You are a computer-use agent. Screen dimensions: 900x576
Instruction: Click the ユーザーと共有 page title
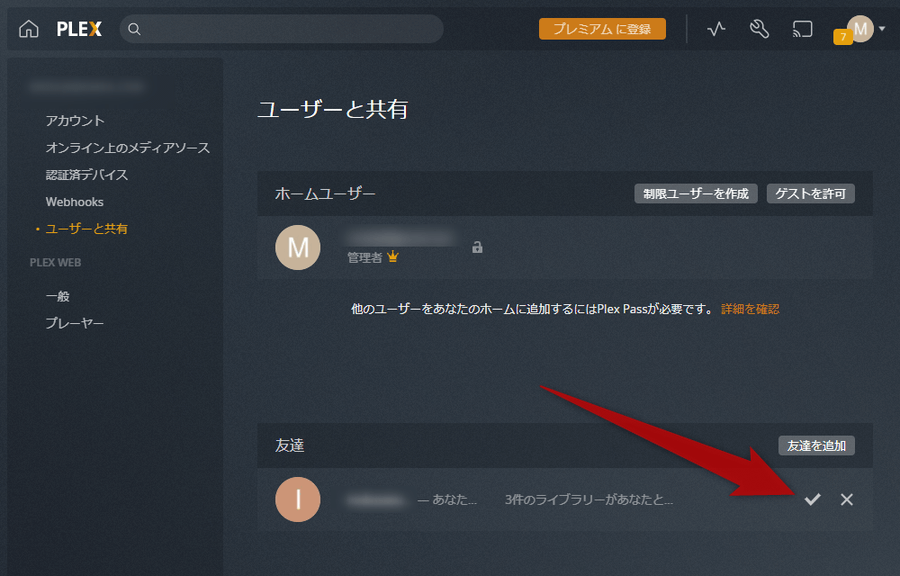[333, 109]
